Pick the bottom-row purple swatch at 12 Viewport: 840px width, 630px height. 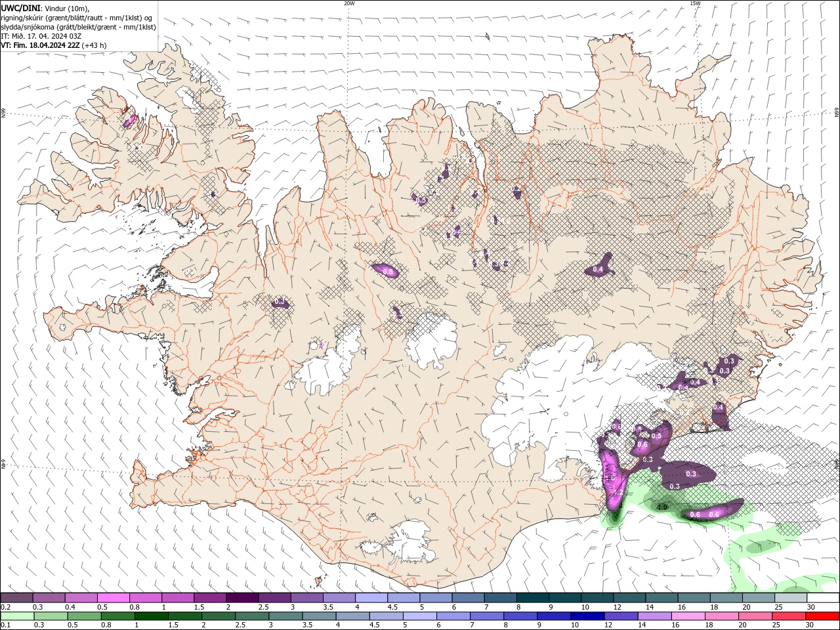click(x=620, y=616)
